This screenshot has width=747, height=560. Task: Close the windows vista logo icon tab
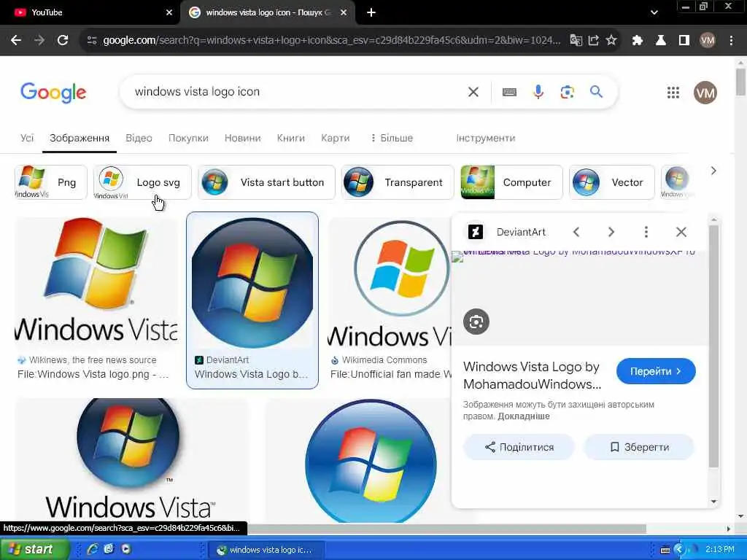[x=344, y=13]
